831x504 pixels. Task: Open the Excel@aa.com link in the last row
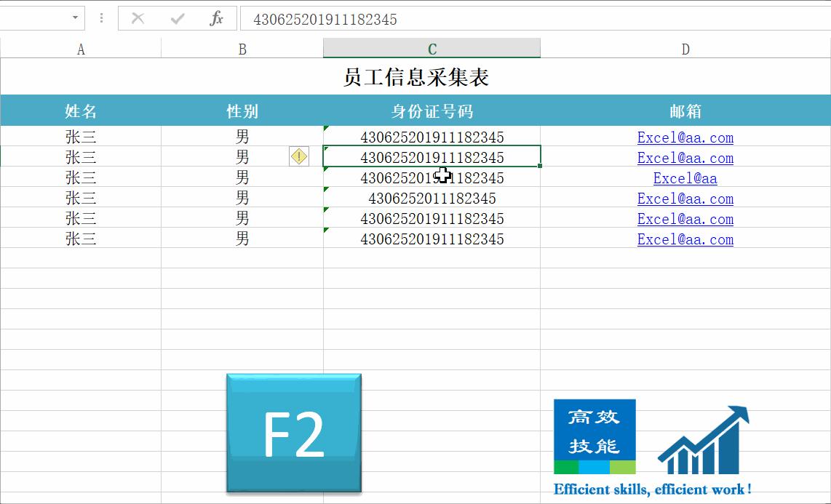tap(685, 239)
